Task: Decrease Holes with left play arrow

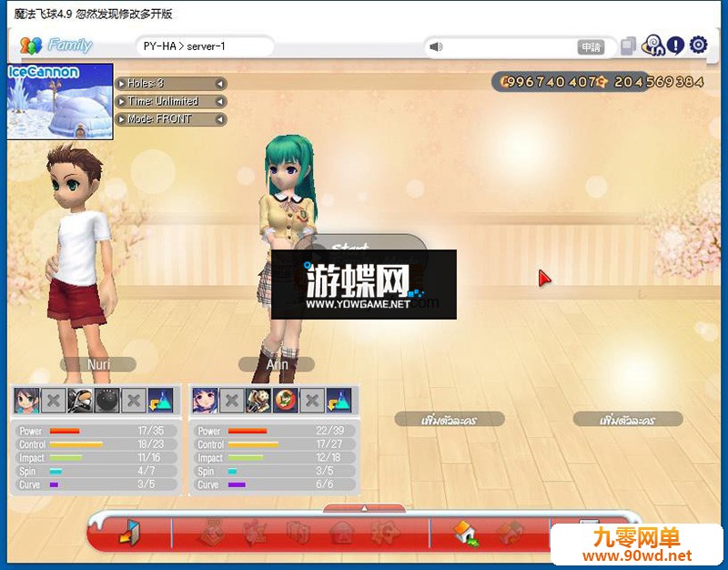Action: (122, 84)
